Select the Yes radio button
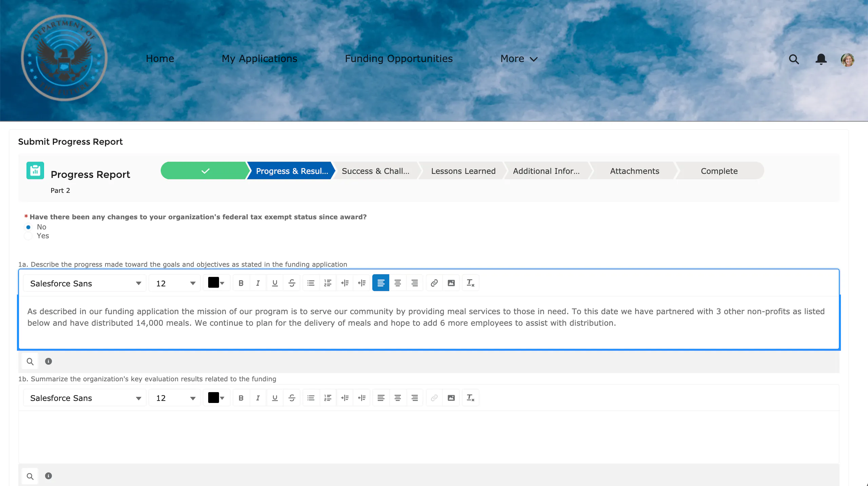The width and height of the screenshot is (868, 486). 28,236
